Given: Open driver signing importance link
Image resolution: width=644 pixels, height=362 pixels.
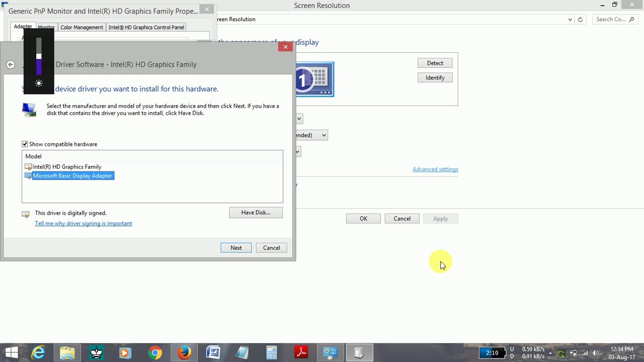Looking at the screenshot, I should 84,224.
